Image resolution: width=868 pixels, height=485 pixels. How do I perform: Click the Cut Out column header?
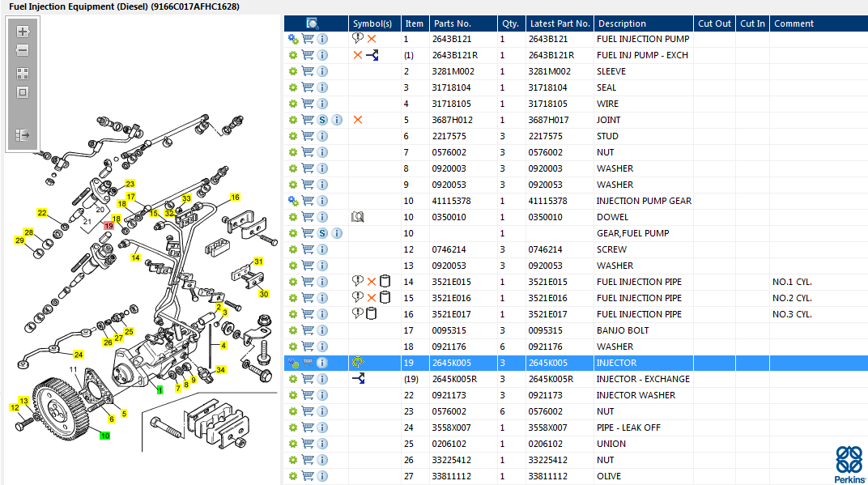pyautogui.click(x=714, y=23)
